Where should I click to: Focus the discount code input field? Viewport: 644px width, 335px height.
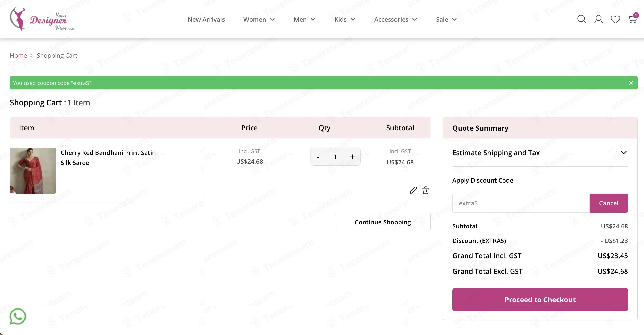521,203
